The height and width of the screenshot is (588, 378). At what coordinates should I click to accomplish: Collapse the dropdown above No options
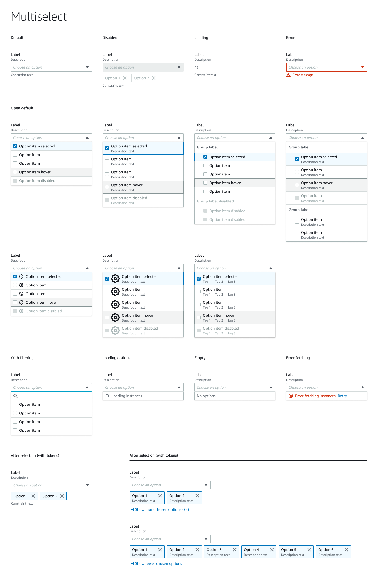pos(235,387)
